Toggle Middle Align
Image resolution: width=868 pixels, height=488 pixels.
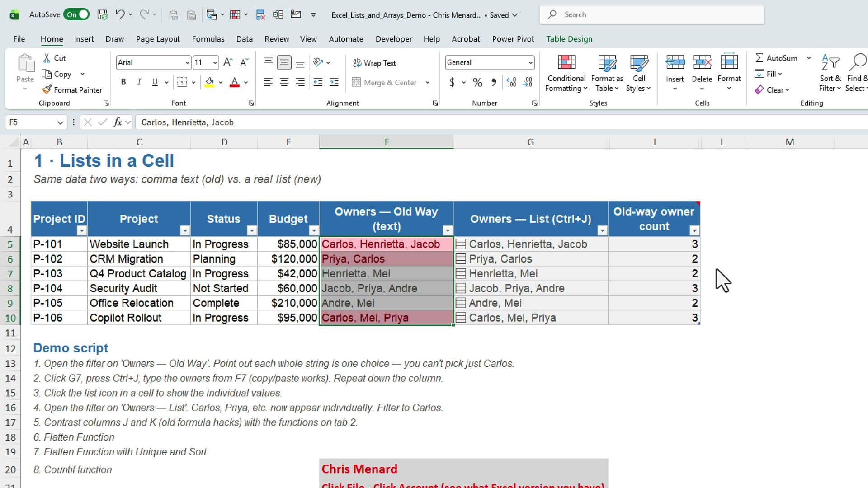284,62
